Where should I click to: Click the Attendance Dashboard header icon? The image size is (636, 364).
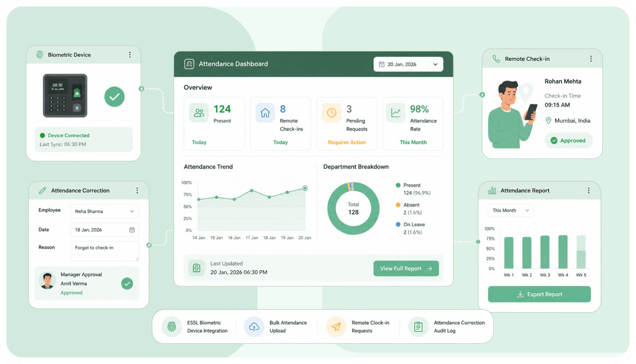(x=189, y=64)
